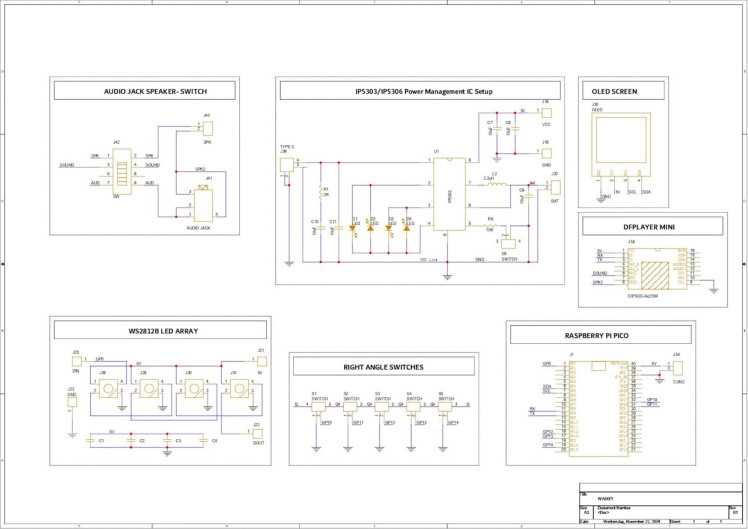Select the audio jack J41 symbol
Viewport: 748px width, 529px height.
coord(203,205)
